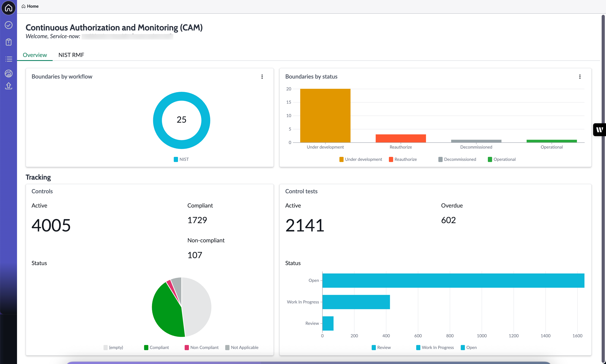Open the checkmark circle sidebar icon

(x=9, y=25)
